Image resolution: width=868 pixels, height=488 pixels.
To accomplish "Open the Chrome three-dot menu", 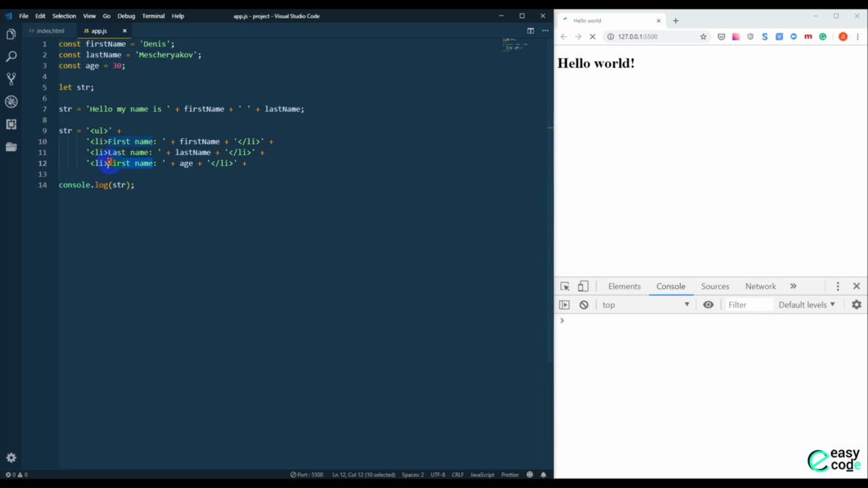I will (858, 37).
